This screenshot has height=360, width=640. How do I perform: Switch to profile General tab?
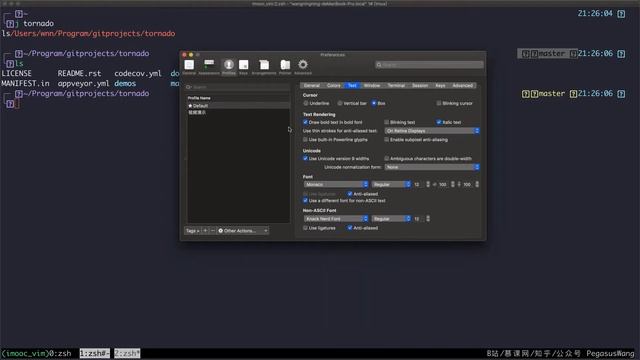[311, 85]
